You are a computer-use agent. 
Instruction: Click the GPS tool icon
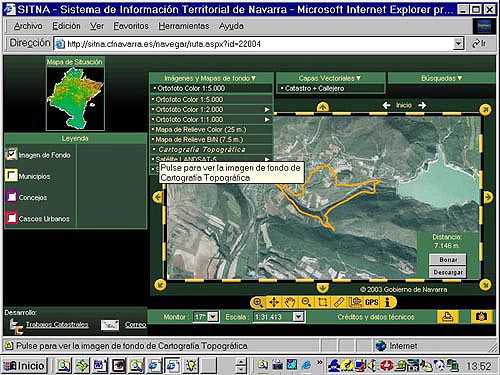[x=372, y=302]
